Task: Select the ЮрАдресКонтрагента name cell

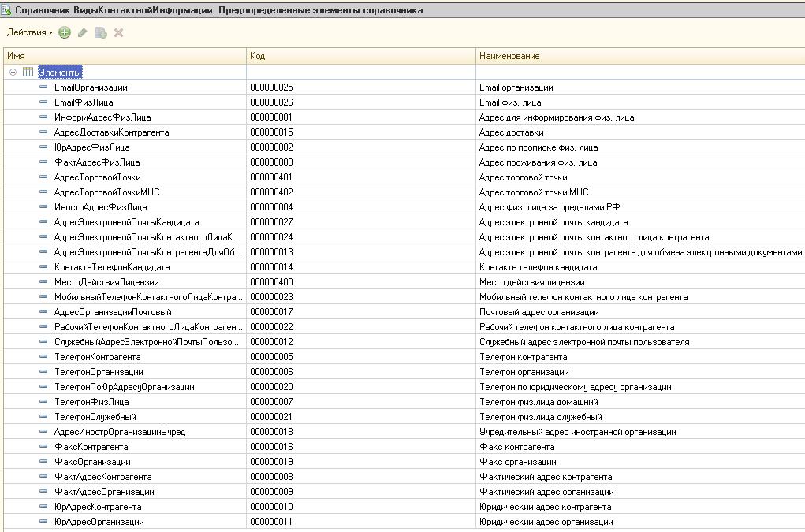Action: (x=98, y=506)
